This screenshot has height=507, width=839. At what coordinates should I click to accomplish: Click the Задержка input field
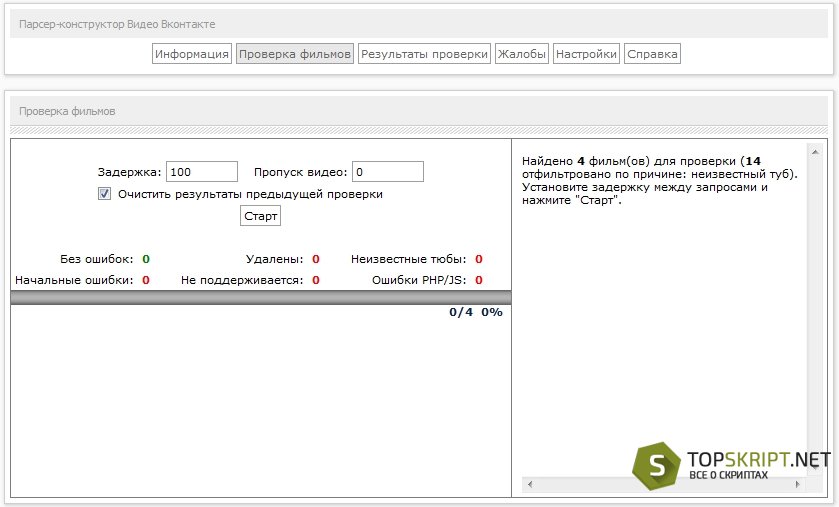click(x=202, y=172)
